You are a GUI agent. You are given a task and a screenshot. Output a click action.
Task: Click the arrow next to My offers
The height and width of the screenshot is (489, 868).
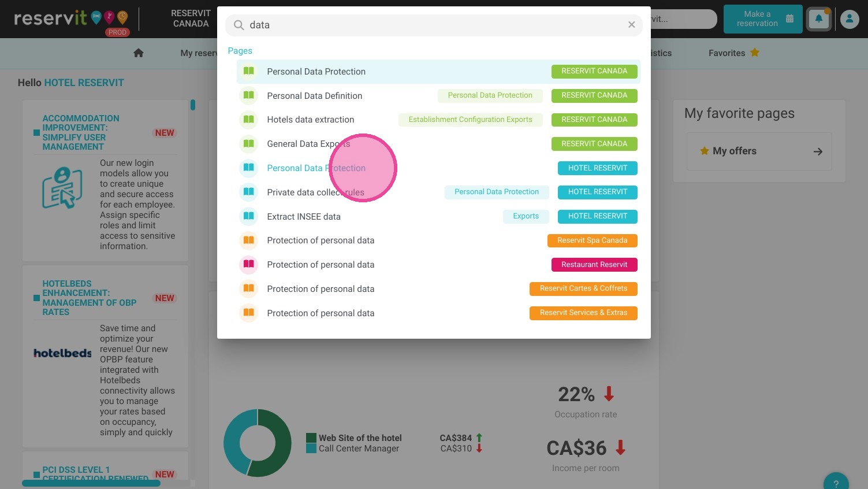818,151
